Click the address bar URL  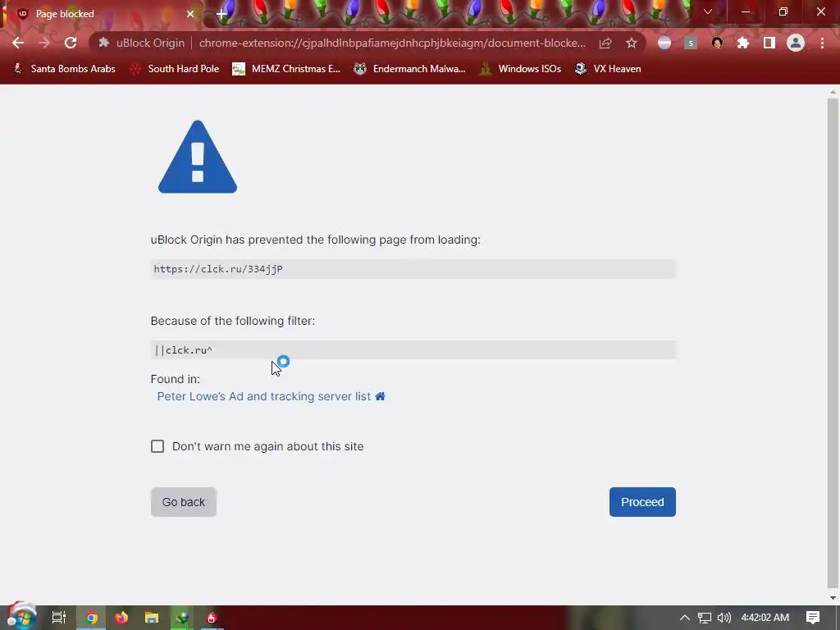pos(392,43)
